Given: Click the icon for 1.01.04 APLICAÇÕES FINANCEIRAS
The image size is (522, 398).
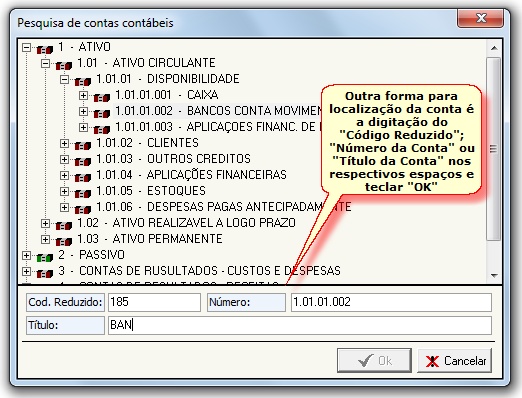Looking at the screenshot, I should click(x=83, y=178).
